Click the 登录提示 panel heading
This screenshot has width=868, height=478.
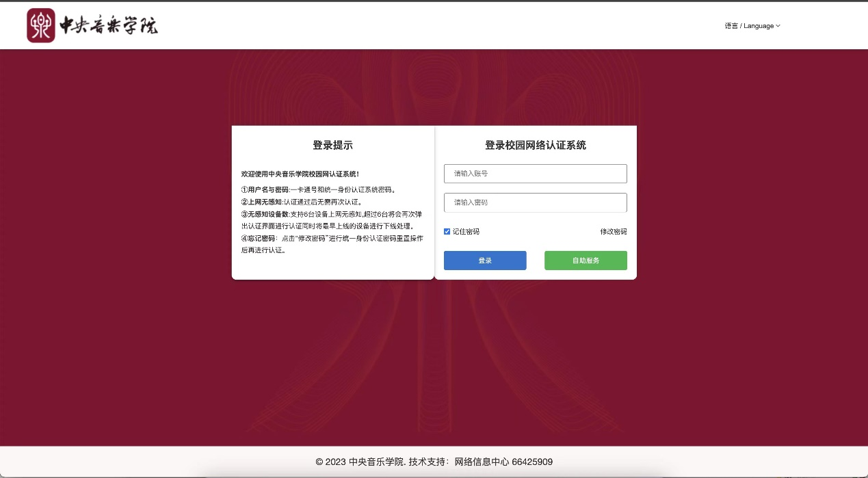click(332, 145)
